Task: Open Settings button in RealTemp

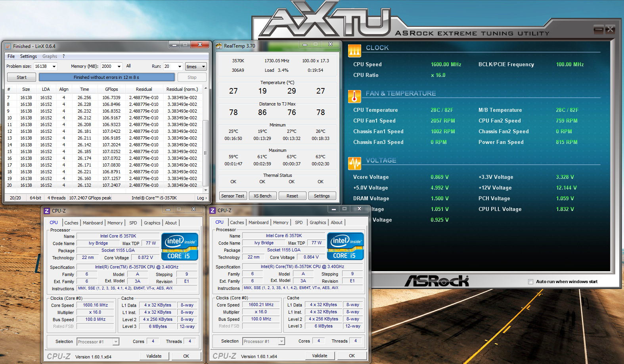Action: pos(322,196)
